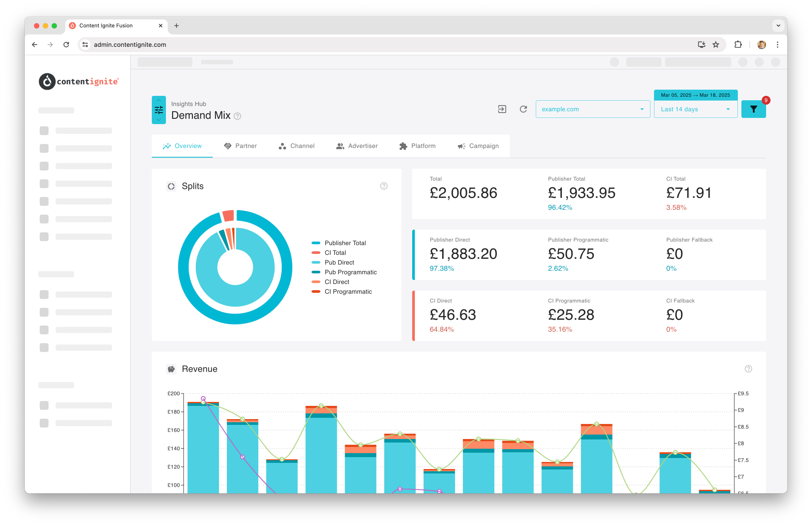Screen dimensions: 812x526
Task: Click the Publisher Direct £1,883.20 value
Action: (463, 254)
